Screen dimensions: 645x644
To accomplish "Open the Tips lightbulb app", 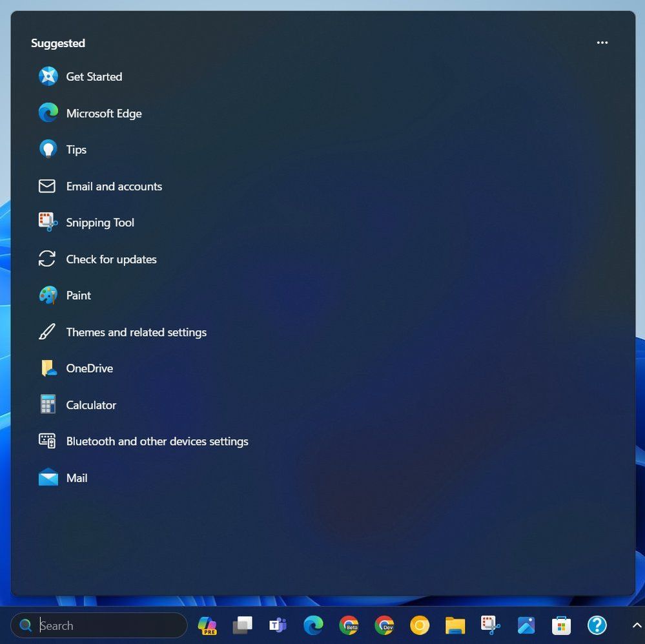I will [x=63, y=149].
